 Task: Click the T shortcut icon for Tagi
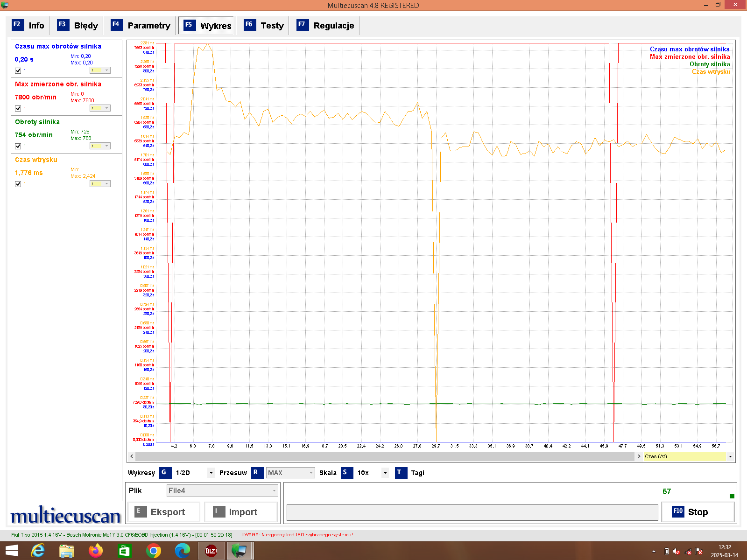click(401, 473)
